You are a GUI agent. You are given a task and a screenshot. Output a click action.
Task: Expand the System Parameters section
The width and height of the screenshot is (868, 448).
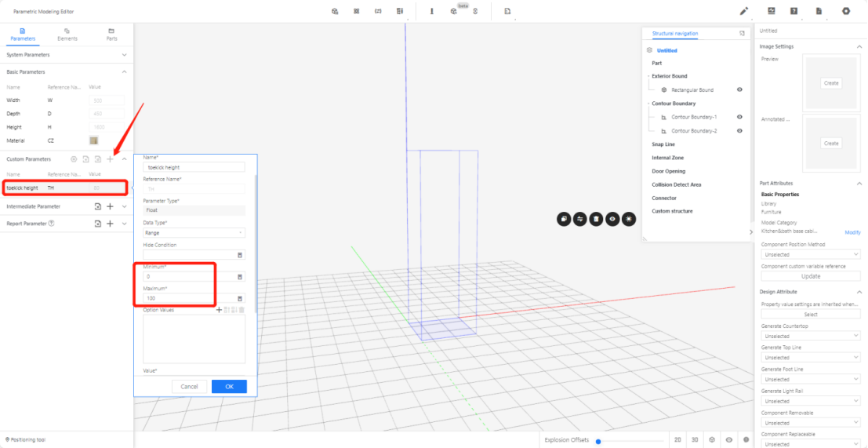click(125, 55)
